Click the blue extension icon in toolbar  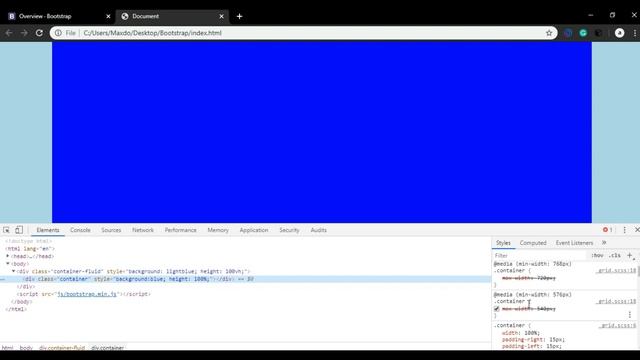coord(568,33)
